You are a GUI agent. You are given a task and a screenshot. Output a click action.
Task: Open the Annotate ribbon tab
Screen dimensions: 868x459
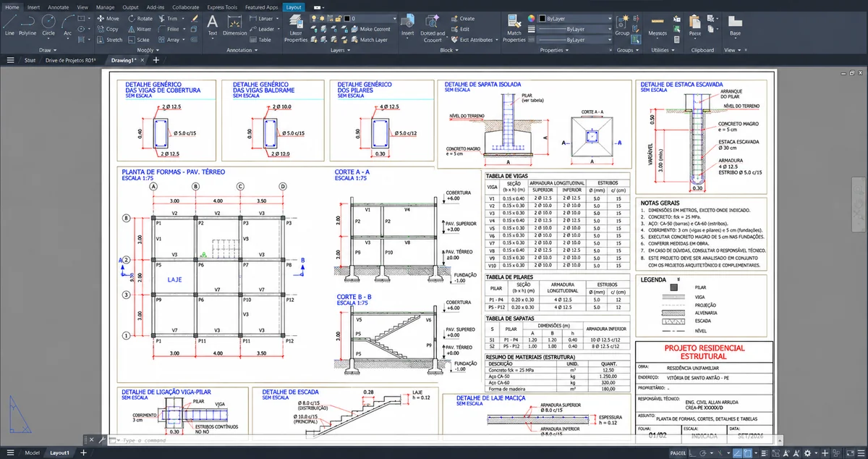coord(59,7)
